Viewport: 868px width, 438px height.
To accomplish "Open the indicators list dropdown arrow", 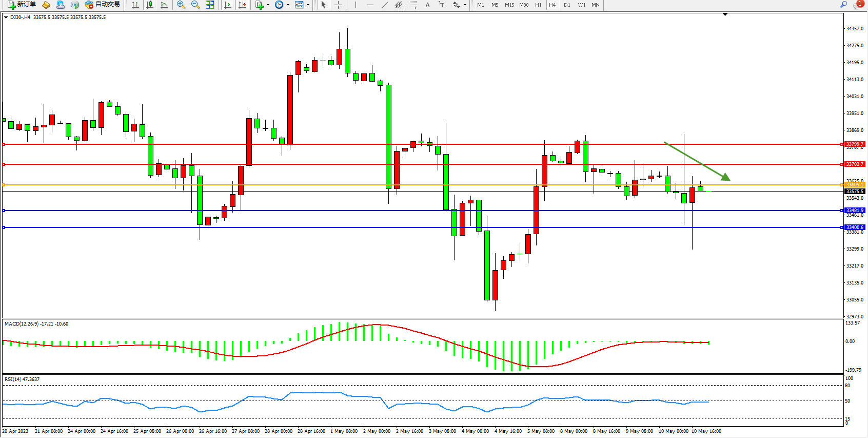I will pos(268,5).
